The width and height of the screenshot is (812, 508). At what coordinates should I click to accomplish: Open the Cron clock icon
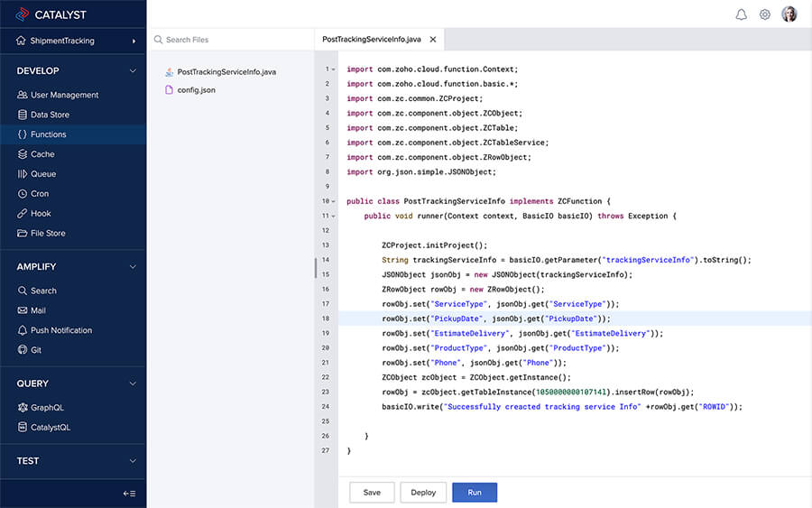pos(23,194)
